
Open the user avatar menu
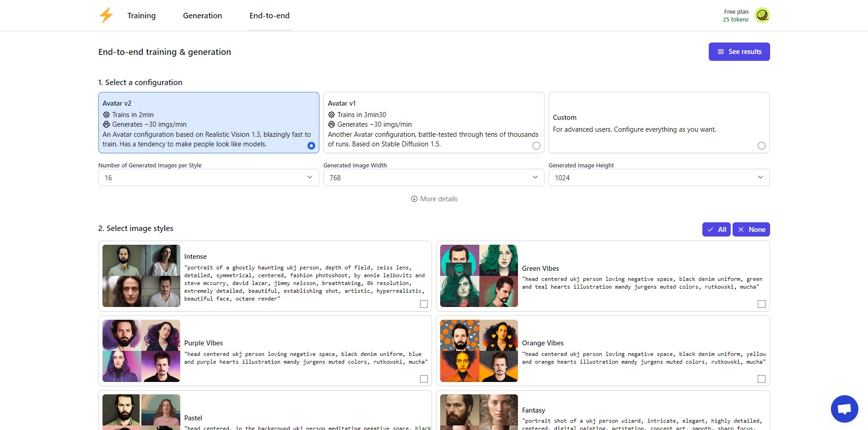[762, 15]
